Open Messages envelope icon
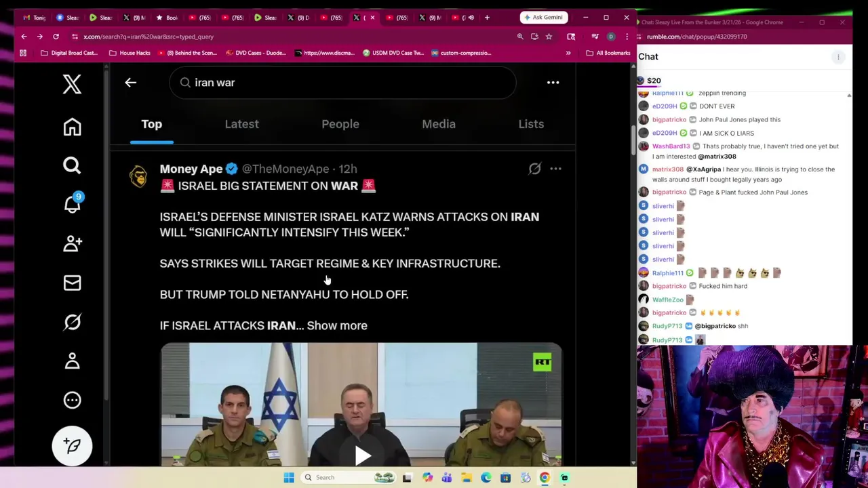Viewport: 868px width, 488px height. click(x=72, y=283)
